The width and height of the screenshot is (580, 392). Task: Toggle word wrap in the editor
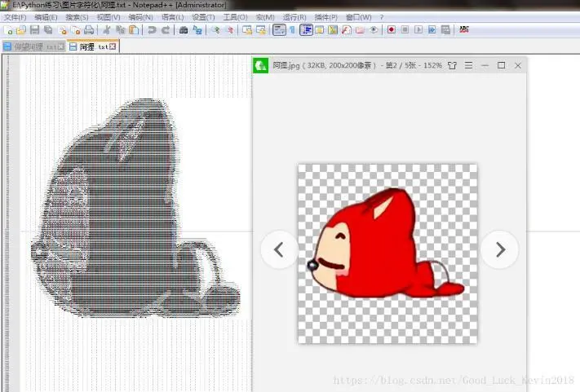[x=279, y=30]
